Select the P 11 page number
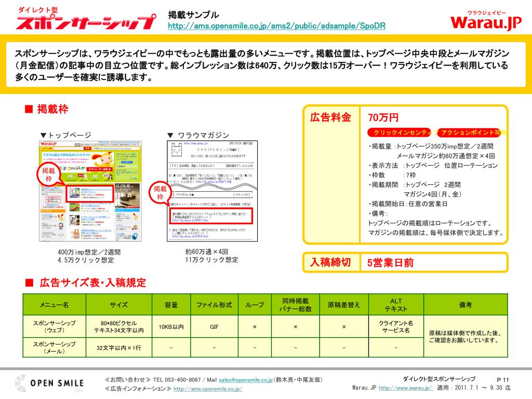The height and width of the screenshot is (399, 532). click(x=503, y=380)
